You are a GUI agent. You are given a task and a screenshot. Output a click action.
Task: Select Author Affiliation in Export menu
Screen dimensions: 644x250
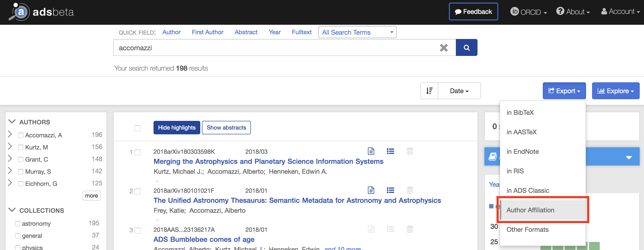530,210
